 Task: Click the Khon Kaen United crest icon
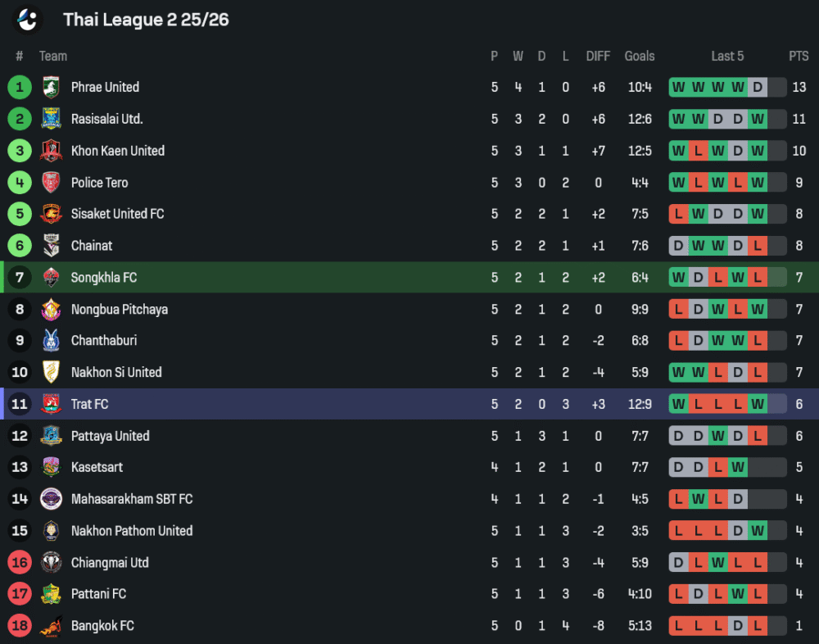click(x=51, y=151)
